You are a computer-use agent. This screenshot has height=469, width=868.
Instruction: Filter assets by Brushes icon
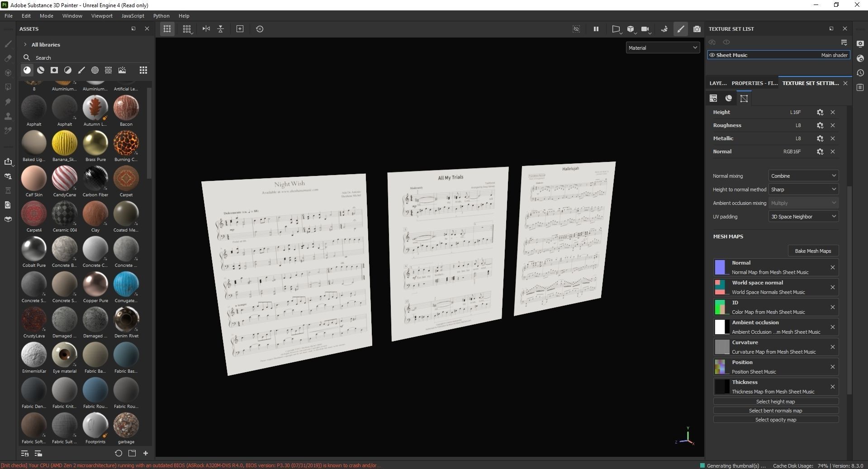pyautogui.click(x=81, y=70)
